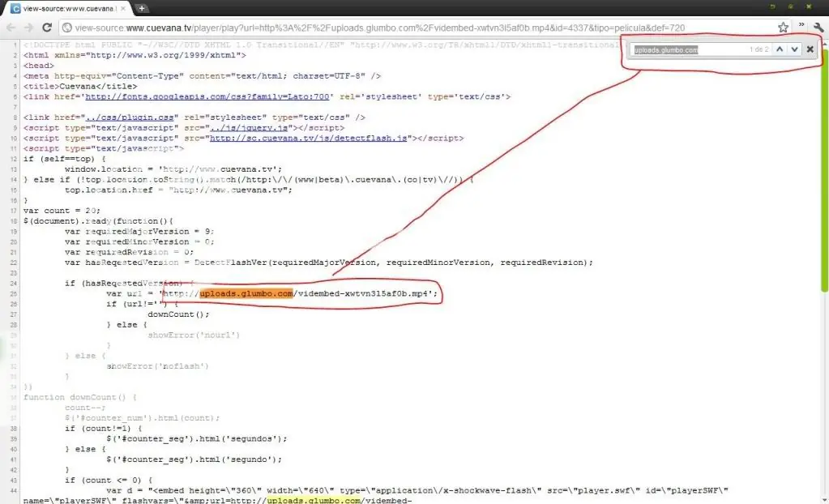The image size is (829, 504).
Task: Minimize the browser window
Action: 772,6
